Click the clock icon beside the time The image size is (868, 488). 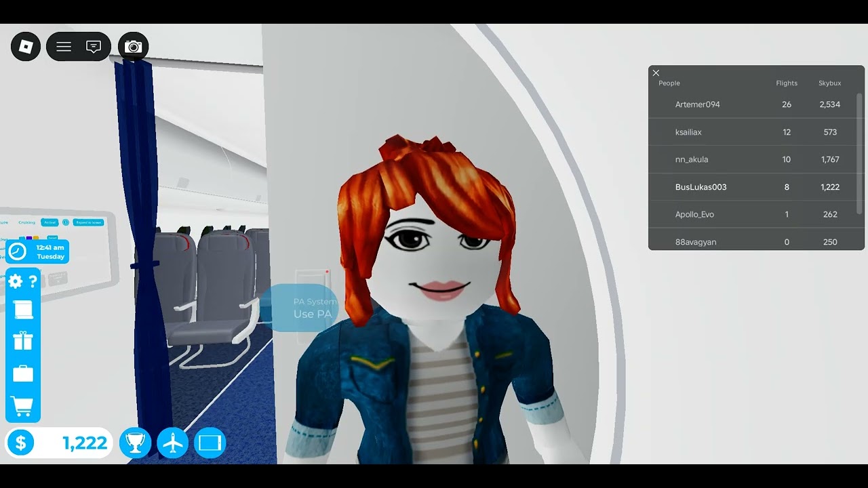point(18,251)
